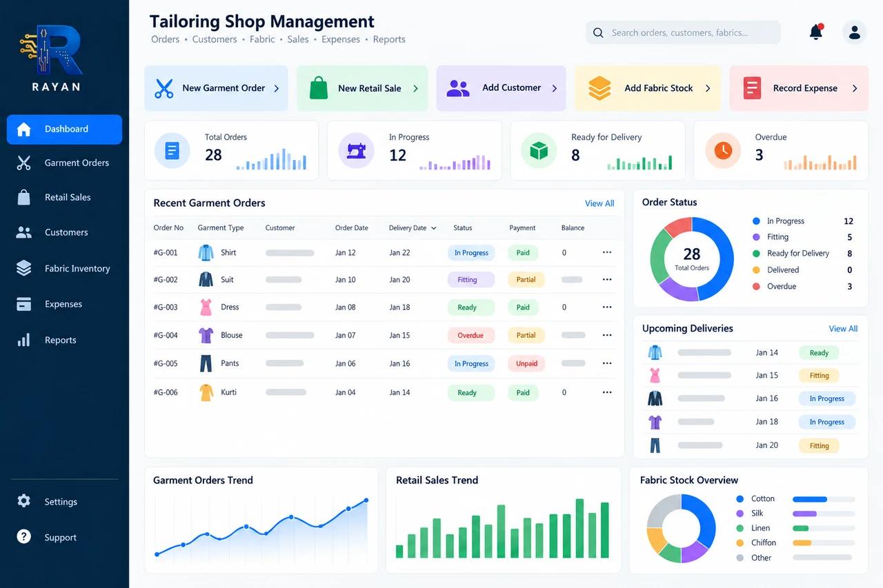Click the orange clock icon in Overdue card
883x588 pixels.
click(723, 150)
